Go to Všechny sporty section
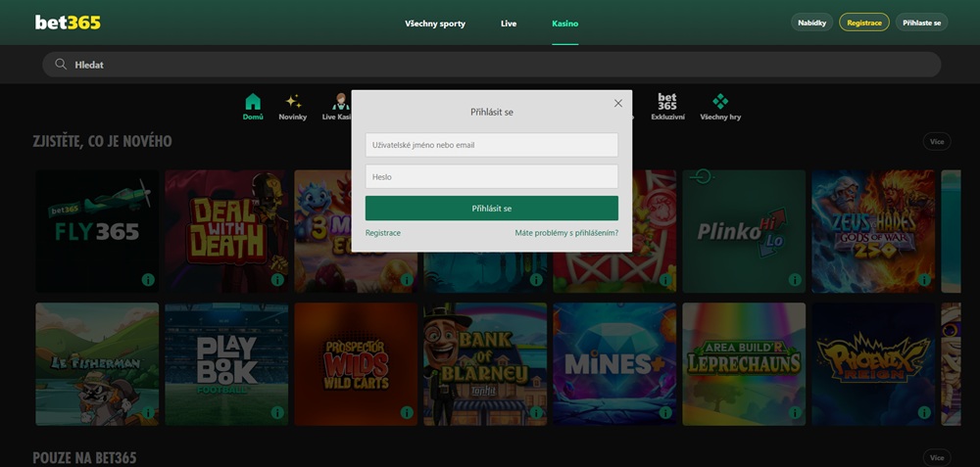980x467 pixels. click(x=435, y=23)
